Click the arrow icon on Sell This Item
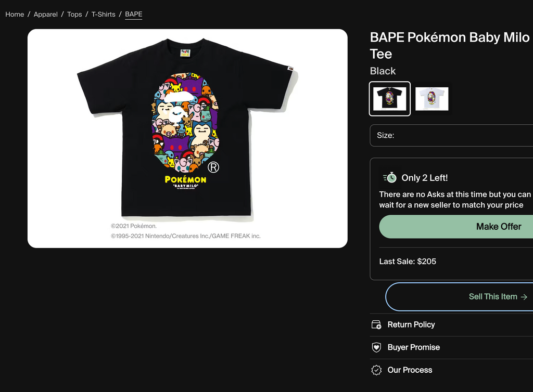Image resolution: width=533 pixels, height=392 pixels. [524, 297]
